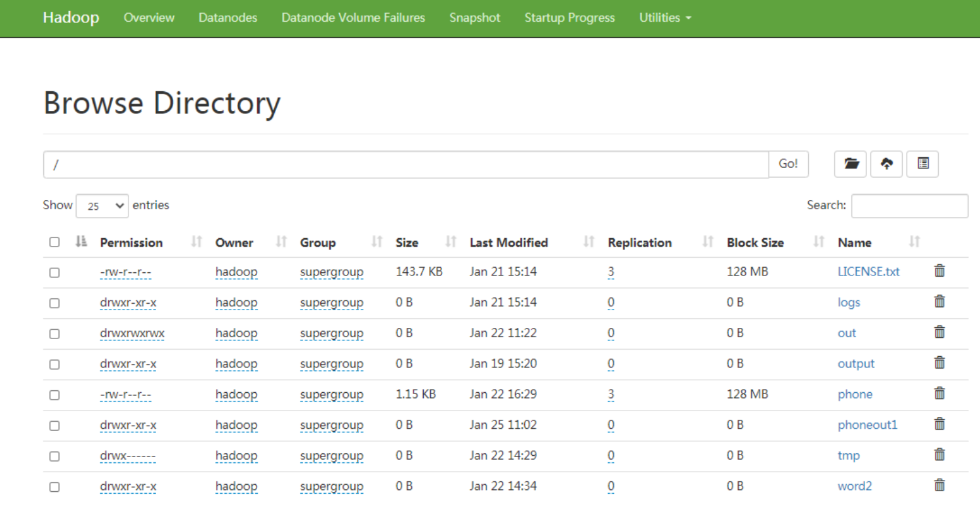Click the directory path input box
Image resolution: width=980 pixels, height=505 pixels.
click(x=405, y=165)
